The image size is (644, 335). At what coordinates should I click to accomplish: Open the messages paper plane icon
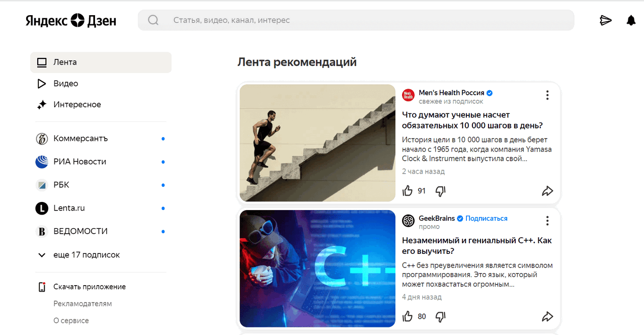pyautogui.click(x=606, y=20)
